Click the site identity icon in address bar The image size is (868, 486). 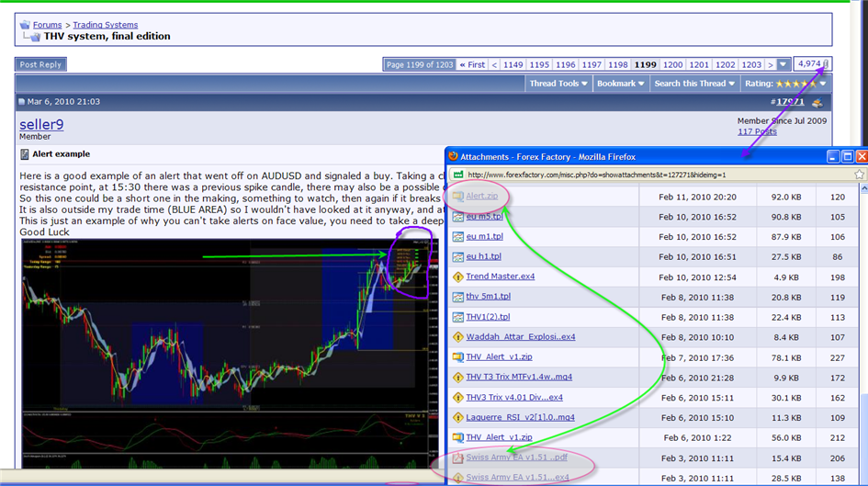457,175
